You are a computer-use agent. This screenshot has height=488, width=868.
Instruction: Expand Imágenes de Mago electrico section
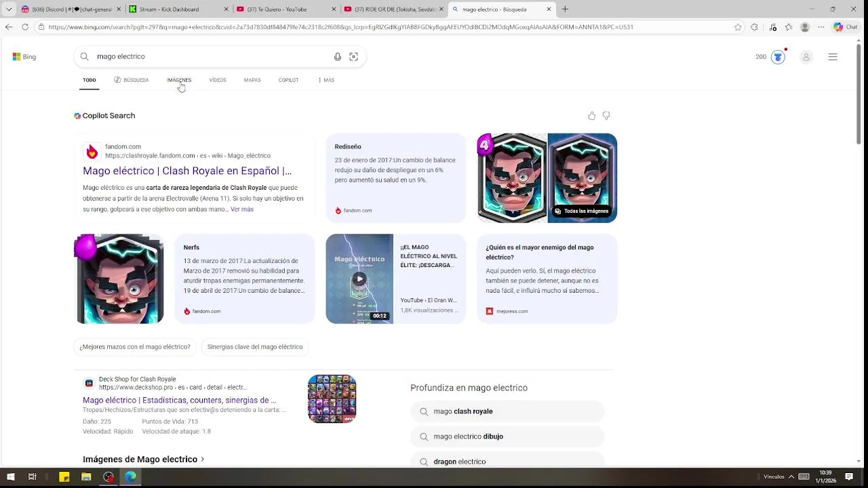coord(143,460)
